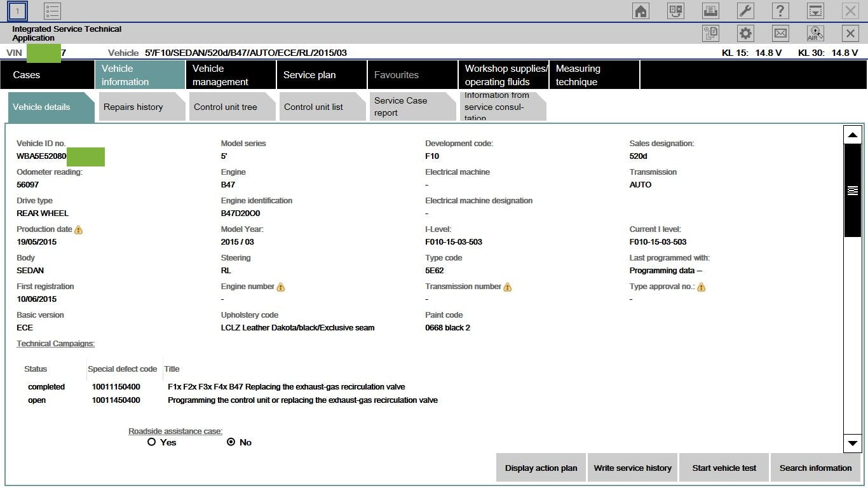Click the hide panel icon in the toolbar

pyautogui.click(x=815, y=10)
